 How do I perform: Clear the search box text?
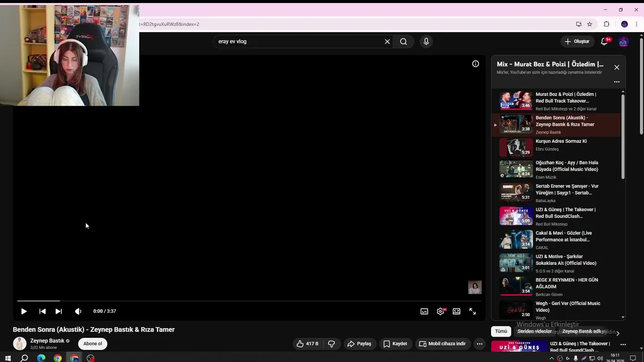[387, 42]
